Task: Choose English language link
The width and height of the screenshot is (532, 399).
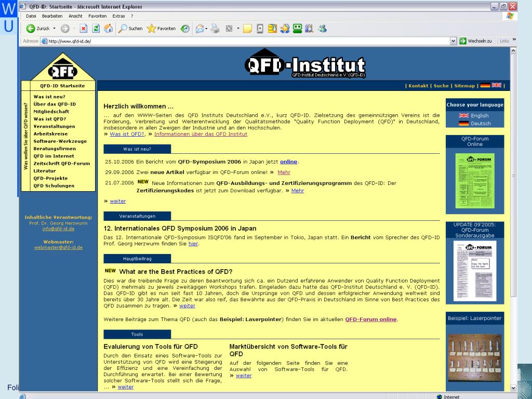Action: click(480, 116)
